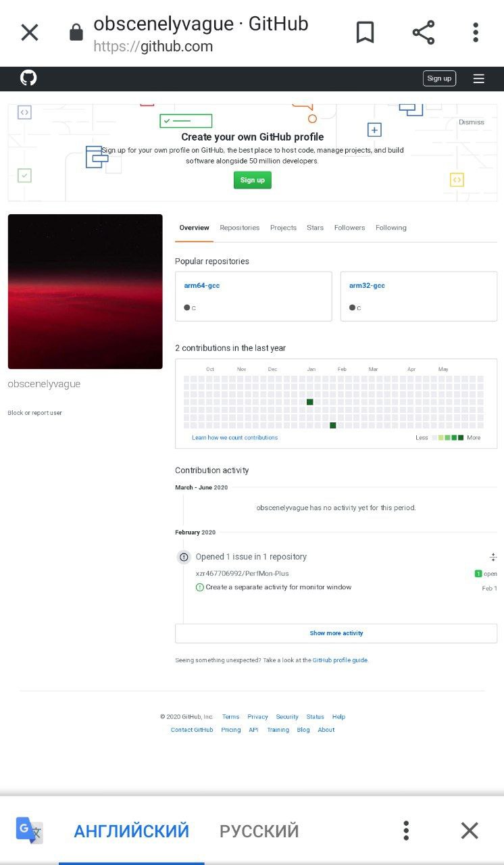Select the February contribution square
Viewport: 504px width, 865px height.
point(333,425)
